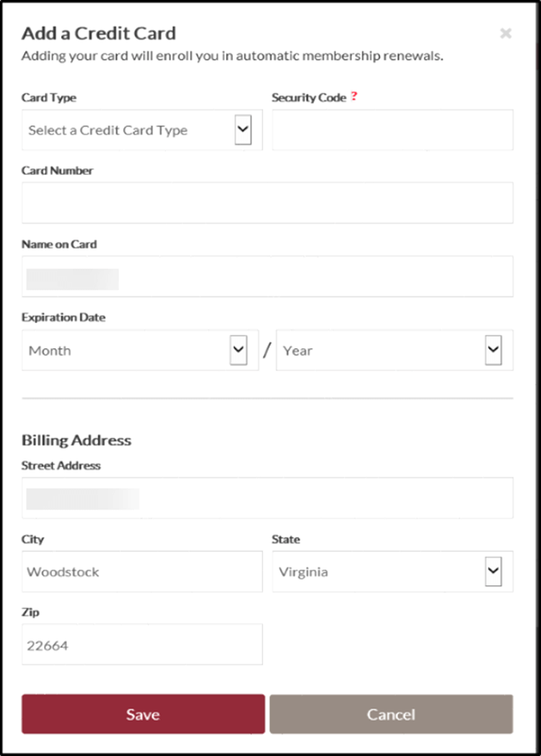Click the red Security Code help question mark

(x=354, y=96)
